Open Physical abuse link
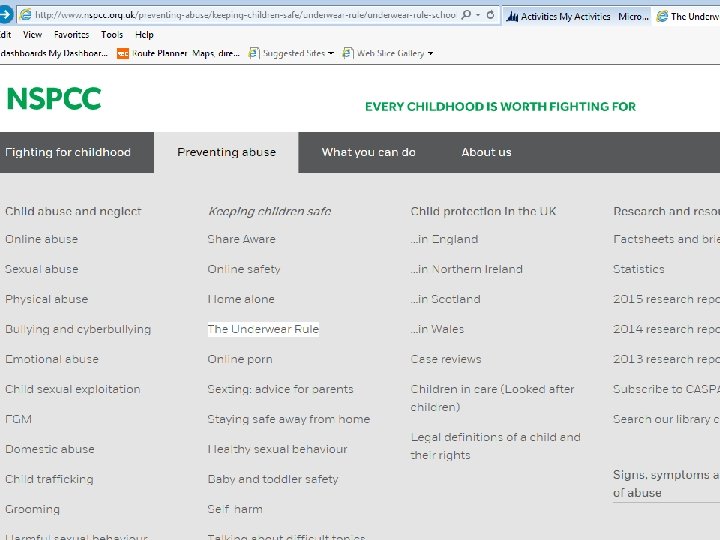The width and height of the screenshot is (720, 540). click(46, 299)
